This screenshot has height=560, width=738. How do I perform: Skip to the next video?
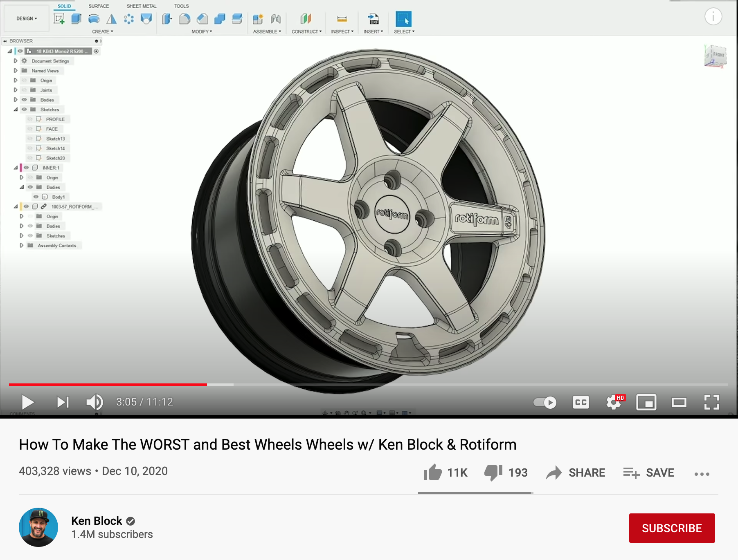coord(63,402)
